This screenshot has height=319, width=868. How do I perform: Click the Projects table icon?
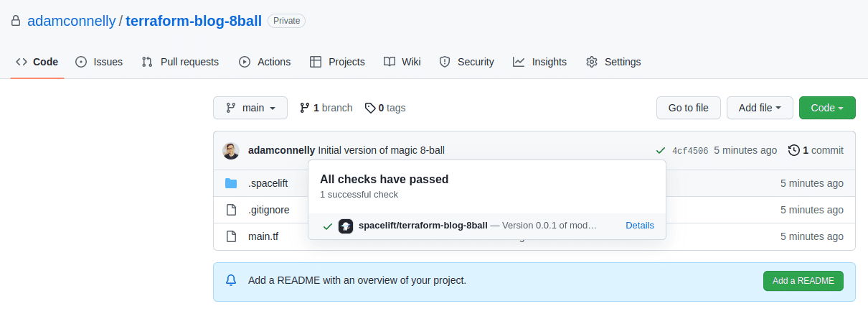point(316,62)
